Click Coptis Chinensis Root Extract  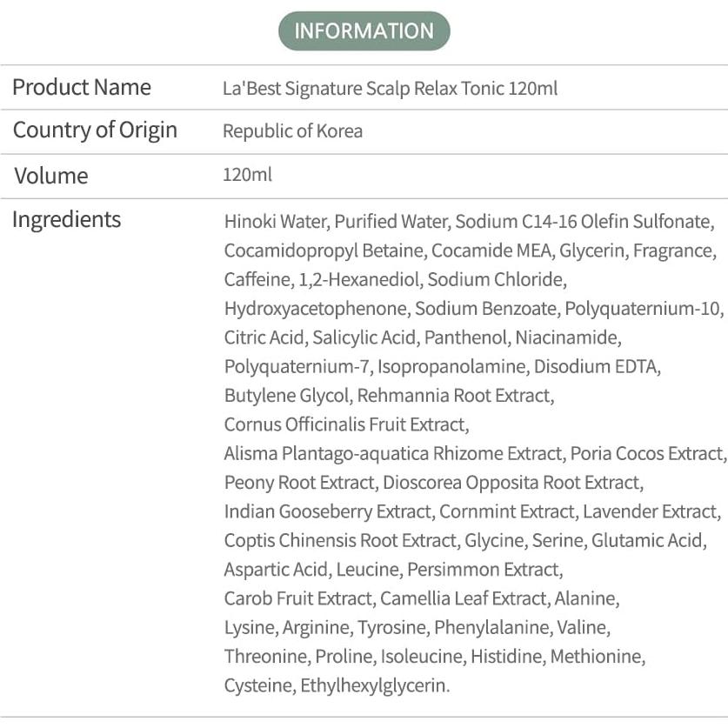[339, 541]
